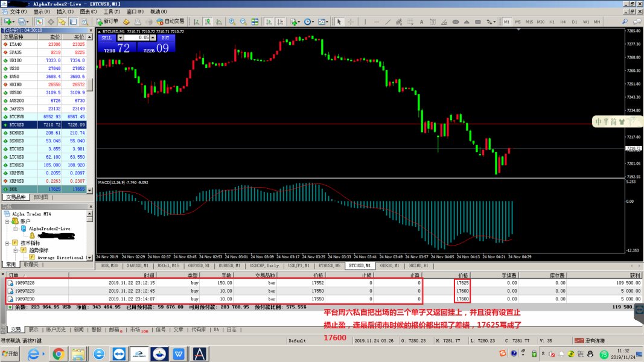Collapse the 账户 tree node in navigator
This screenshot has width=644, height=362.
click(7, 221)
